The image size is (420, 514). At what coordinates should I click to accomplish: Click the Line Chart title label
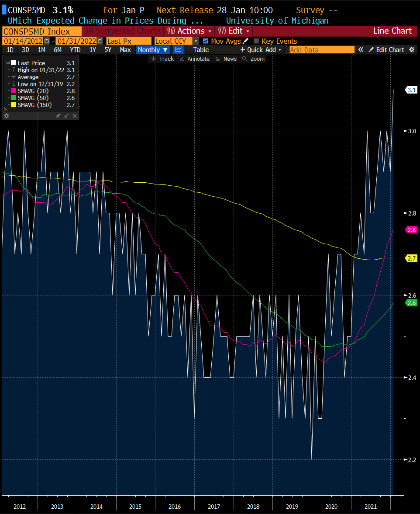pos(392,31)
